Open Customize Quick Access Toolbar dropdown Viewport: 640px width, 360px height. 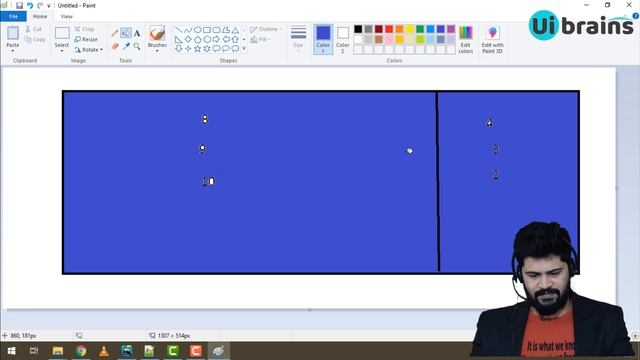(x=49, y=6)
